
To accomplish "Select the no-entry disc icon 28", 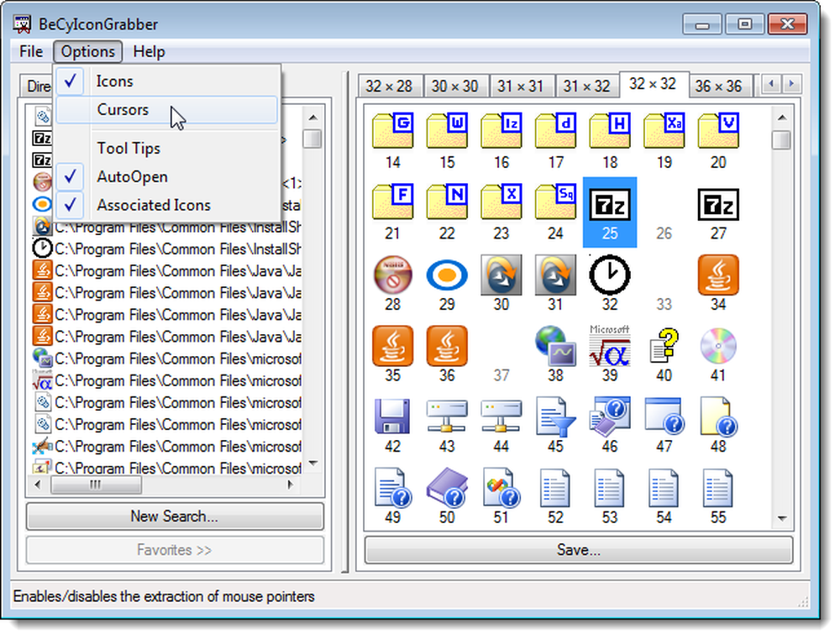I will (392, 275).
